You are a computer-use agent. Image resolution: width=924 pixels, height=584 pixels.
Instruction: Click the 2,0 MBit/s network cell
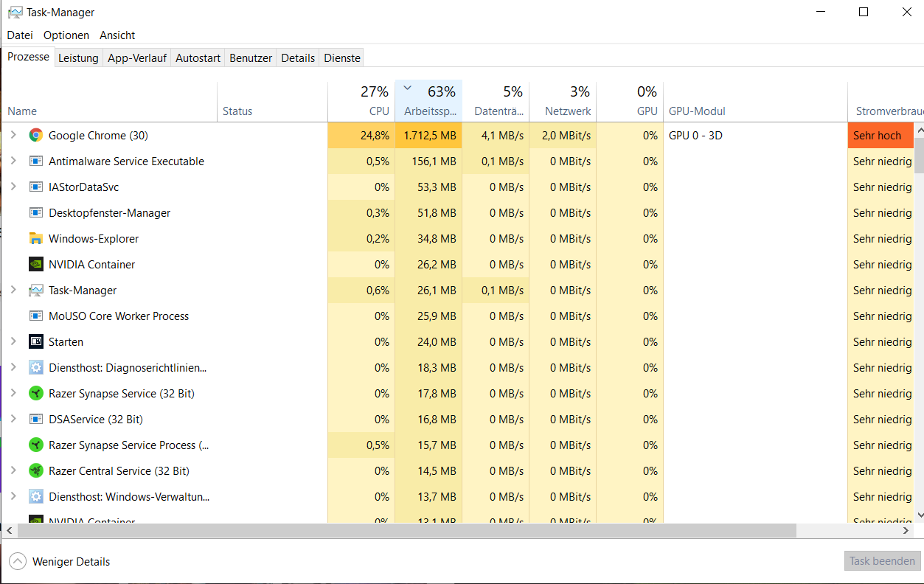tap(563, 135)
